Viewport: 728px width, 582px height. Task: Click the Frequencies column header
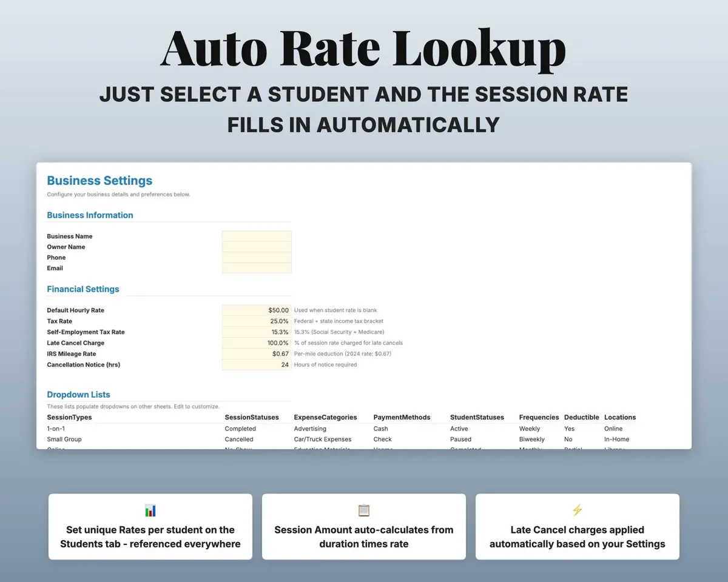coord(539,417)
